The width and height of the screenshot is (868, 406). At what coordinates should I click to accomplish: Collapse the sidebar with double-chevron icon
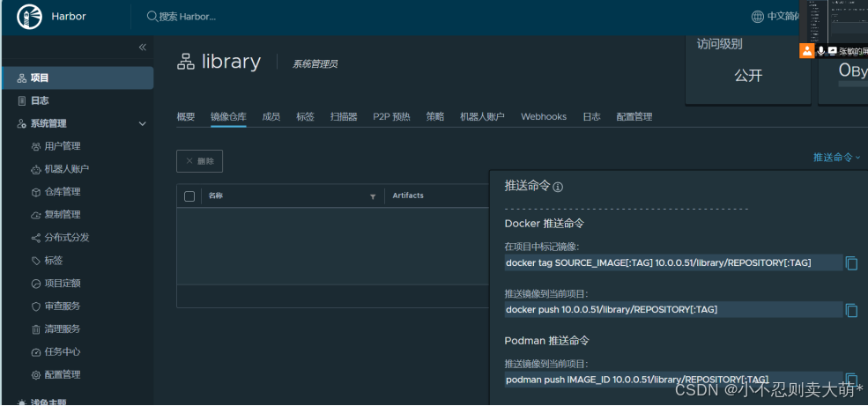click(x=142, y=47)
